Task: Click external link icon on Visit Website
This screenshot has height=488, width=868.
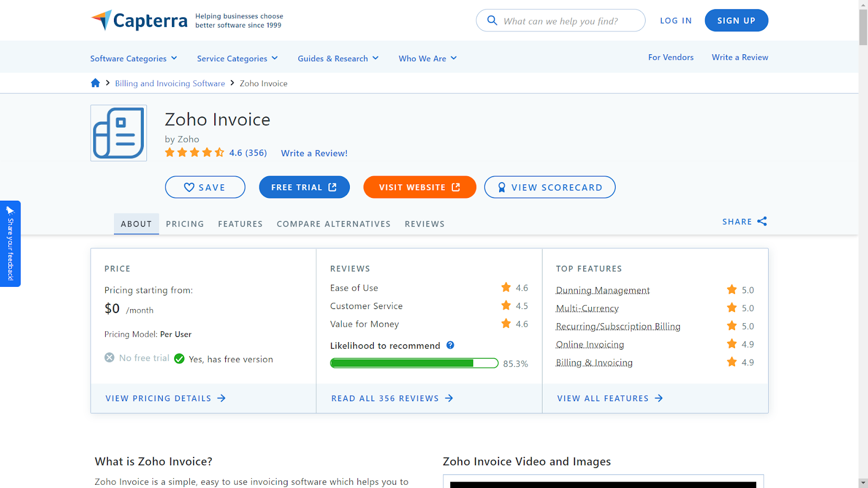Action: click(x=456, y=187)
